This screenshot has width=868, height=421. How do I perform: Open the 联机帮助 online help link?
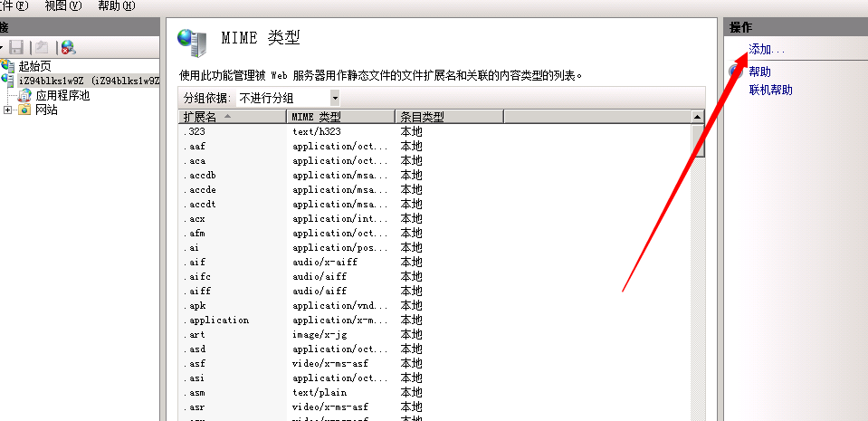coord(770,90)
